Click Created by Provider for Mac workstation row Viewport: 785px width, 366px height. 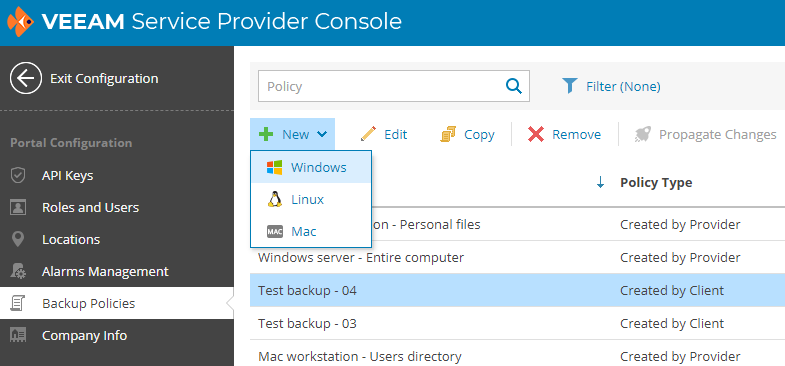(680, 356)
